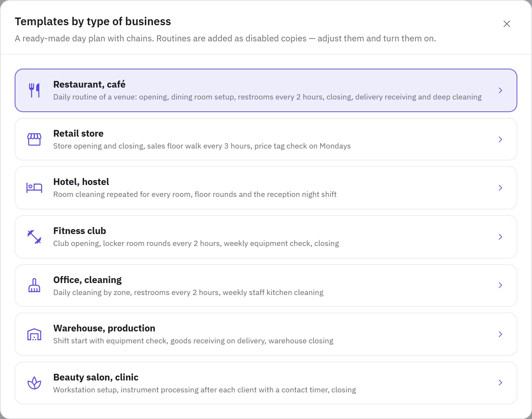Open the Hotel, hostel chevron arrow

point(500,188)
